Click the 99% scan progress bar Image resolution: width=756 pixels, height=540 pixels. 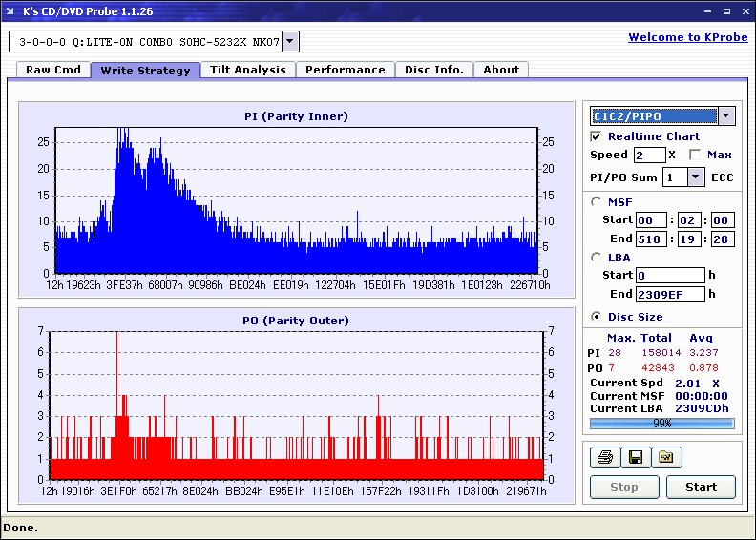(661, 423)
